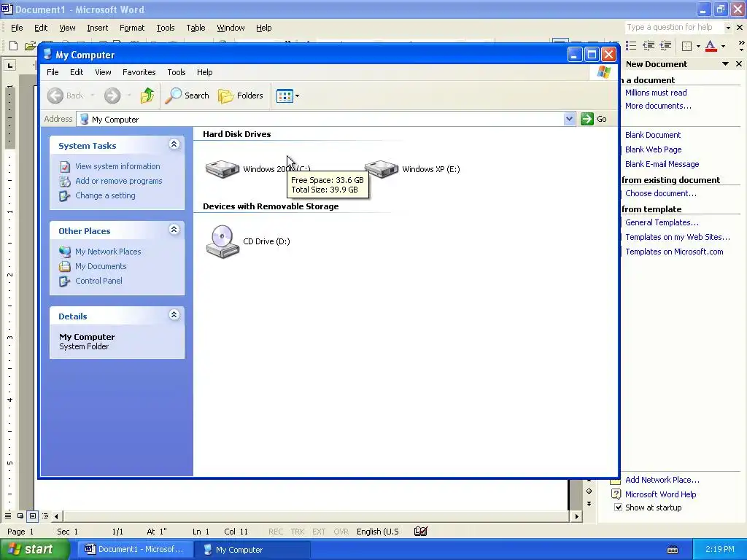Image resolution: width=747 pixels, height=560 pixels.
Task: Open the Views button dropdown arrow
Action: point(298,96)
